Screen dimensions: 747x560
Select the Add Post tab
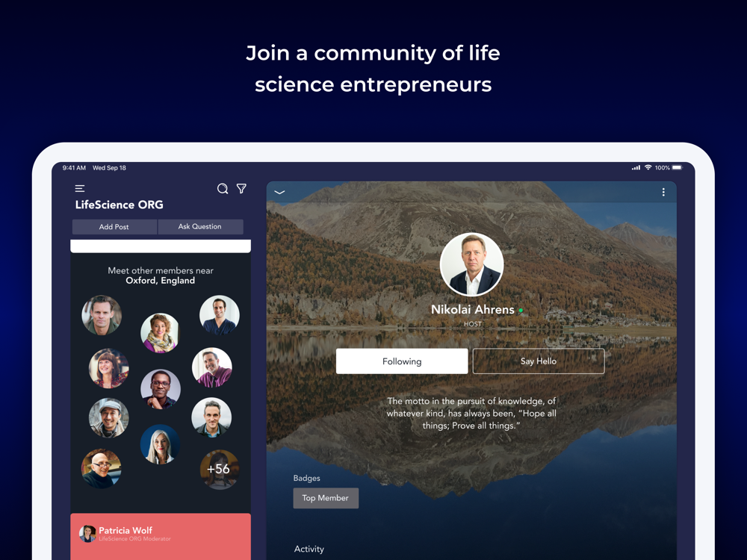pos(114,227)
